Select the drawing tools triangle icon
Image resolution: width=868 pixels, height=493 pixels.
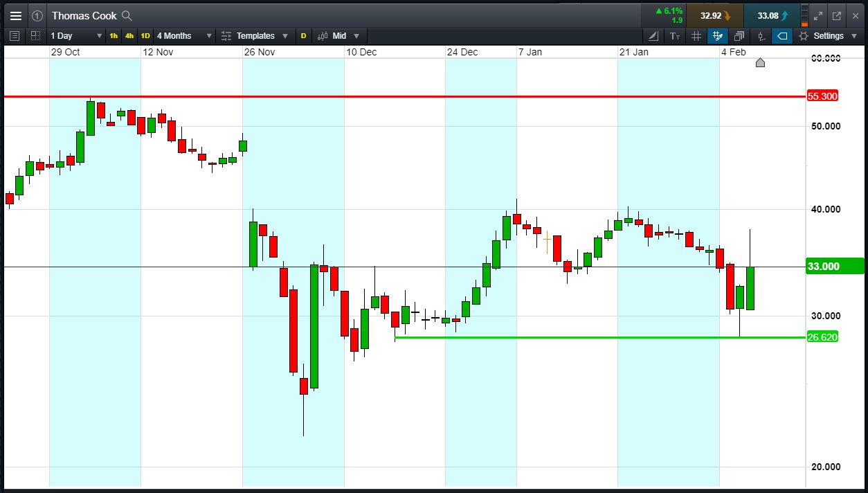point(653,36)
